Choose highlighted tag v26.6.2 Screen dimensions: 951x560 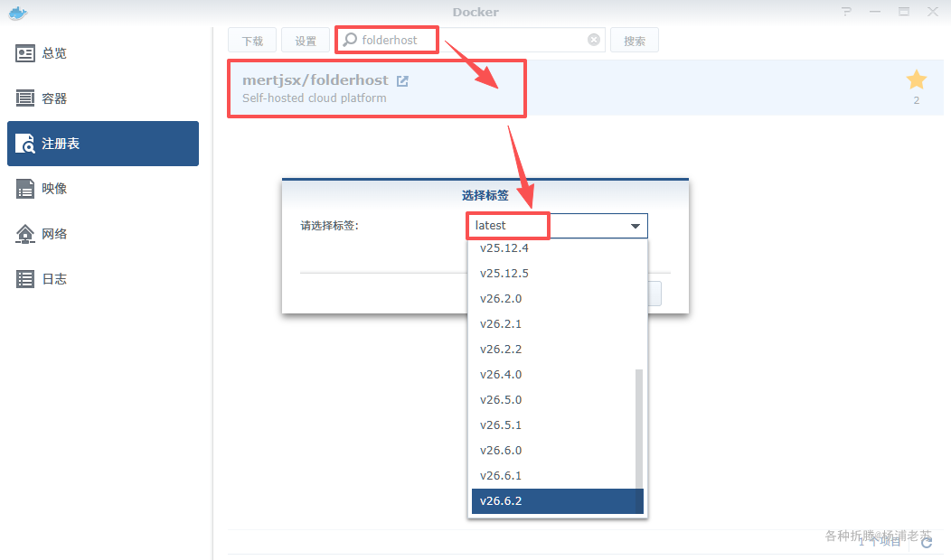pos(558,501)
